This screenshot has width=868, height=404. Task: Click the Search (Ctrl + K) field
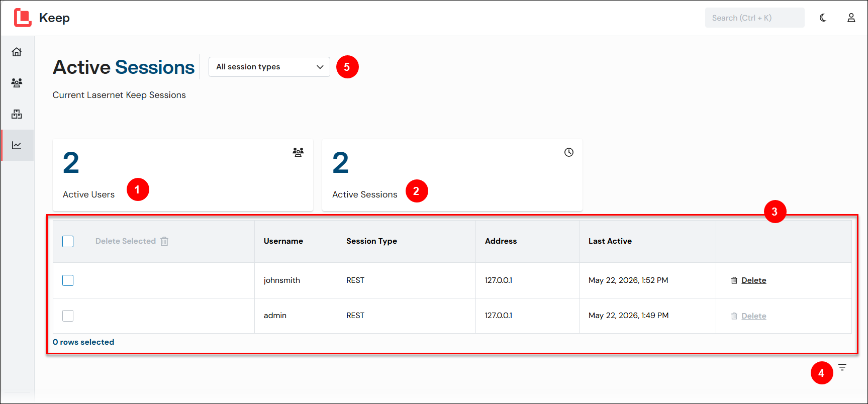click(x=754, y=18)
